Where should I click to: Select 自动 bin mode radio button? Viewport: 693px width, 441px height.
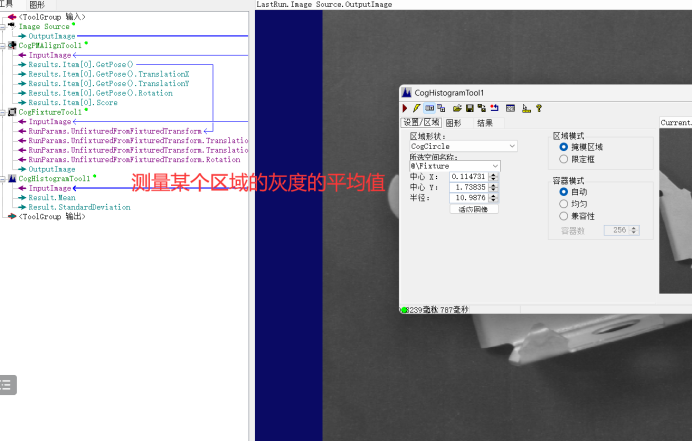[x=564, y=192]
